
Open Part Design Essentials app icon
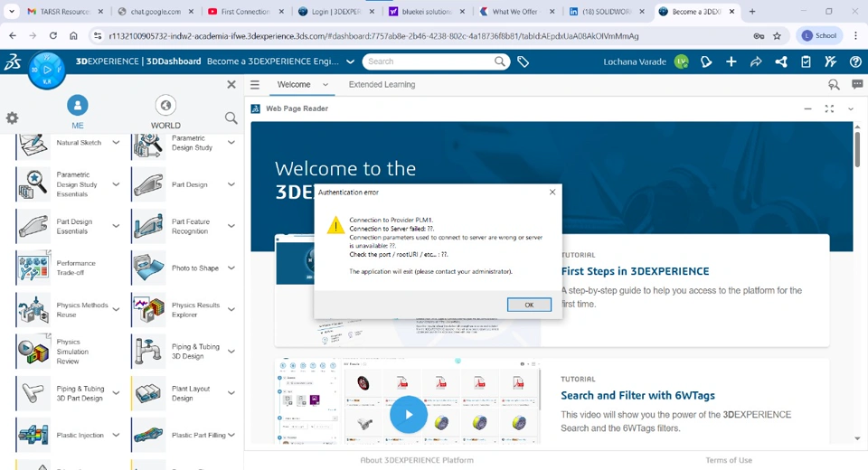coord(33,226)
